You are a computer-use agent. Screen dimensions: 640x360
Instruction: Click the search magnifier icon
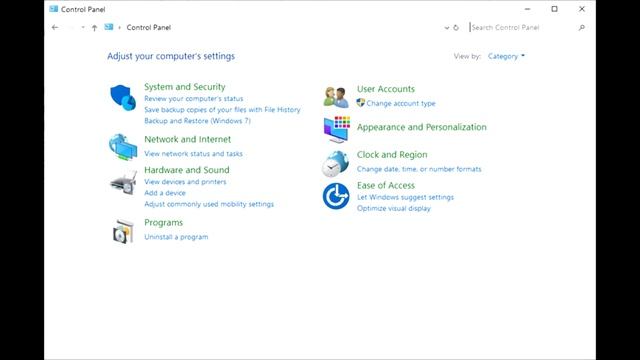[582, 28]
